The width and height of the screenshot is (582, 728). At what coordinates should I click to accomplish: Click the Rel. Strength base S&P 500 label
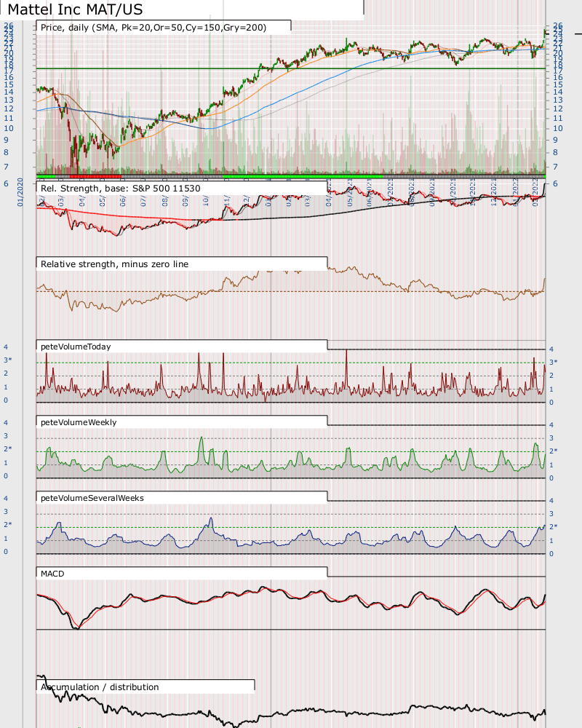click(121, 188)
